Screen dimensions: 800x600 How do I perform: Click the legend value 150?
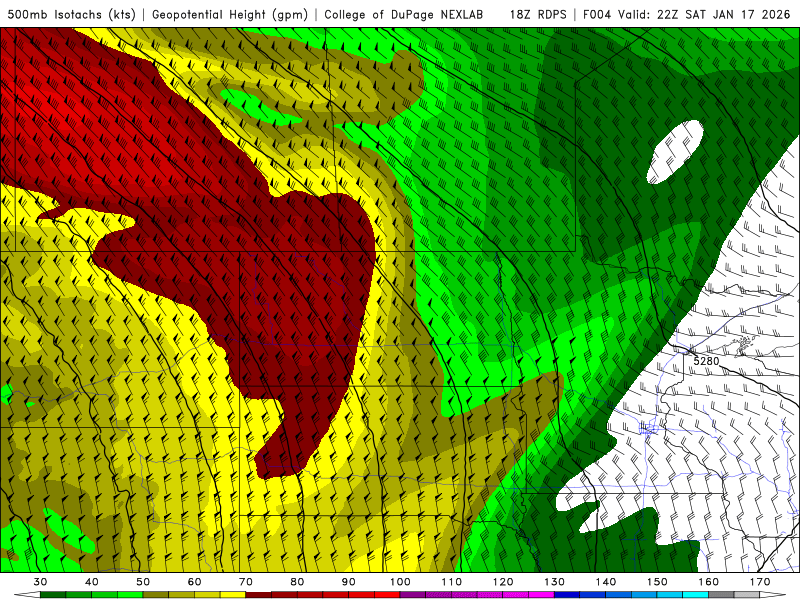657,582
